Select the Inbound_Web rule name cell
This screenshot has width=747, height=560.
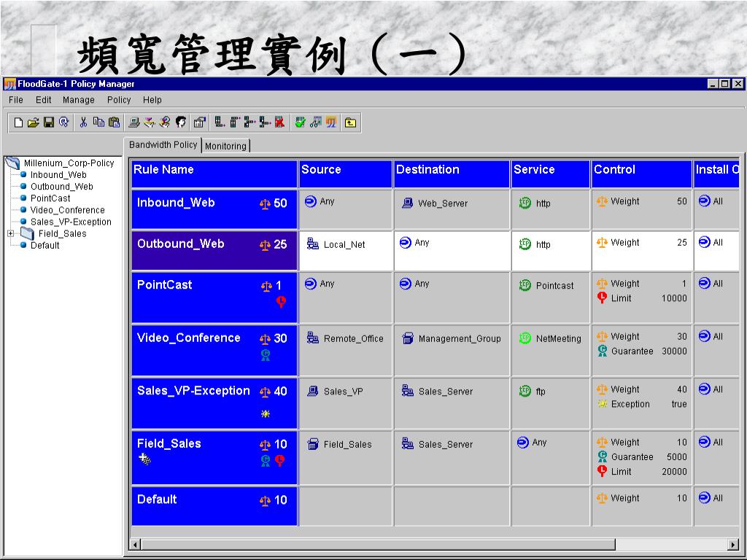[214, 209]
